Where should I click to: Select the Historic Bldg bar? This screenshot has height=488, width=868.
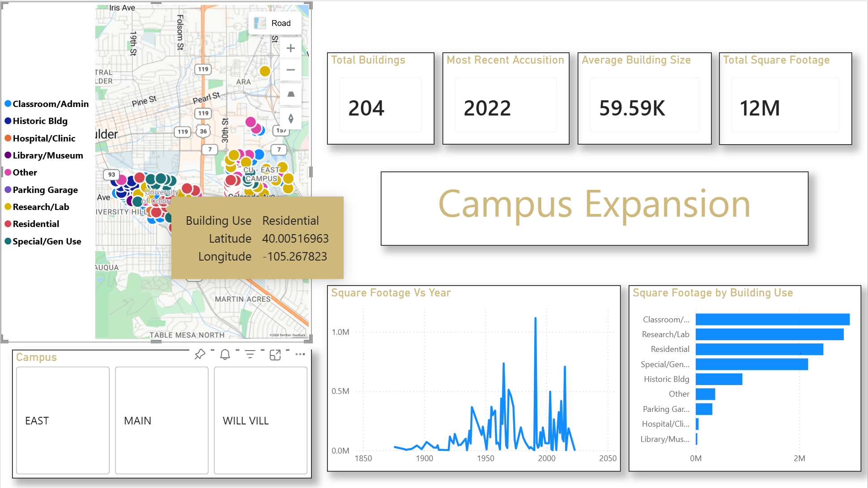[x=719, y=379]
